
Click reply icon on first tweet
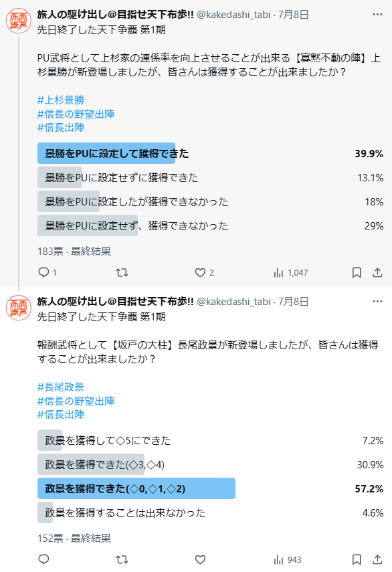pyautogui.click(x=43, y=272)
